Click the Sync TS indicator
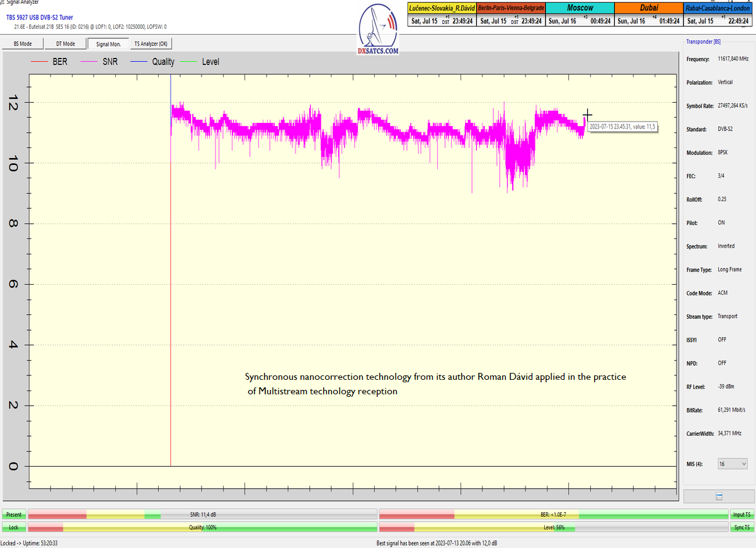 coord(741,527)
